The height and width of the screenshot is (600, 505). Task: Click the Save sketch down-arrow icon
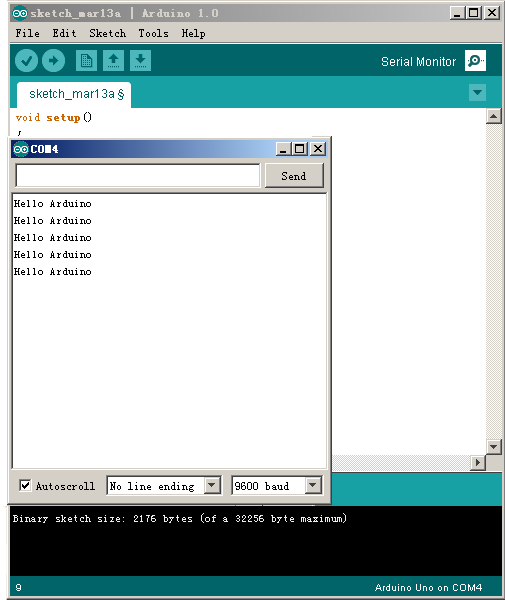point(140,60)
